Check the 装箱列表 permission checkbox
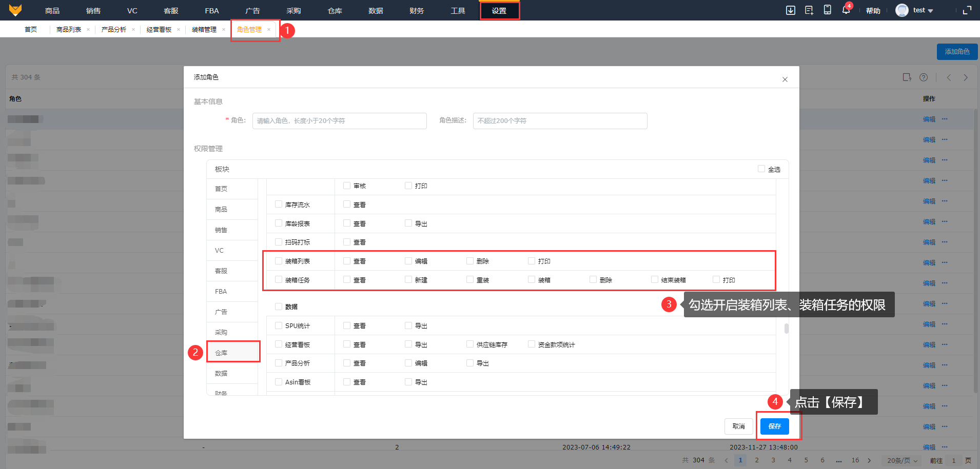 pyautogui.click(x=279, y=261)
